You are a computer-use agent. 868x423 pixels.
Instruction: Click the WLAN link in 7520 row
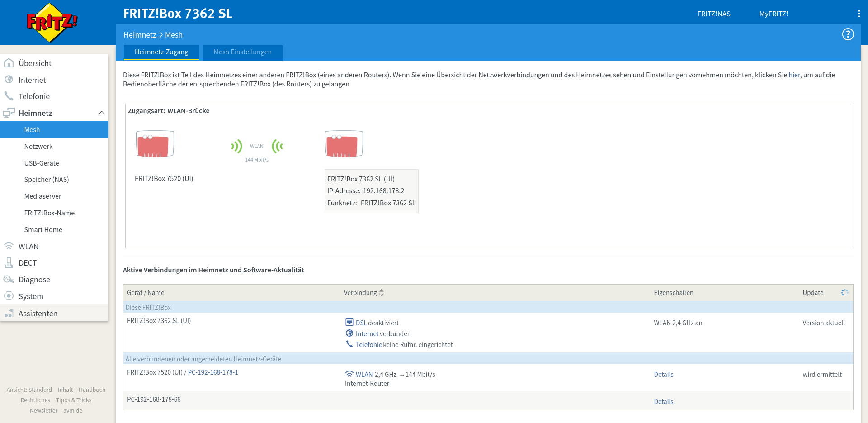(x=364, y=374)
